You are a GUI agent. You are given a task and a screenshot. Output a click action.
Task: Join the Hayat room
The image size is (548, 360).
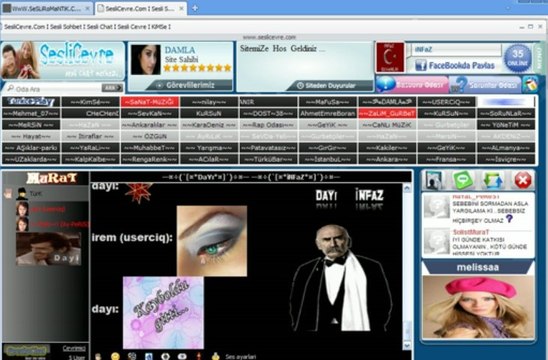tap(31, 136)
